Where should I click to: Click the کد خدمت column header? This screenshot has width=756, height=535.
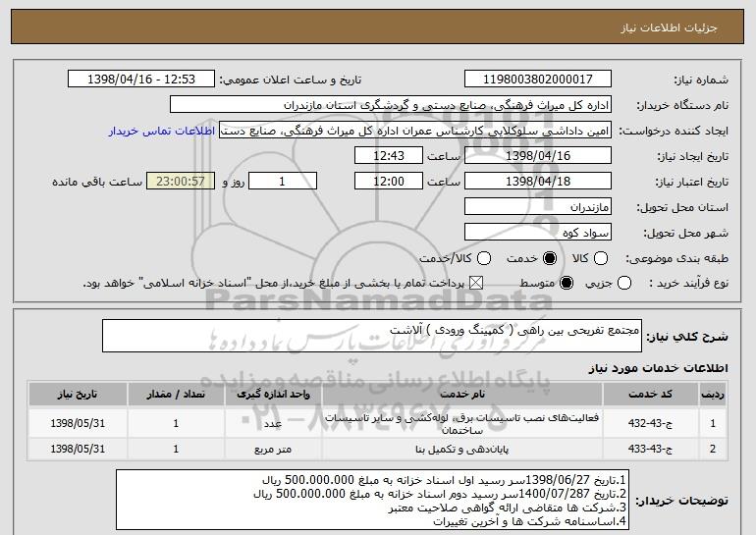coord(650,395)
